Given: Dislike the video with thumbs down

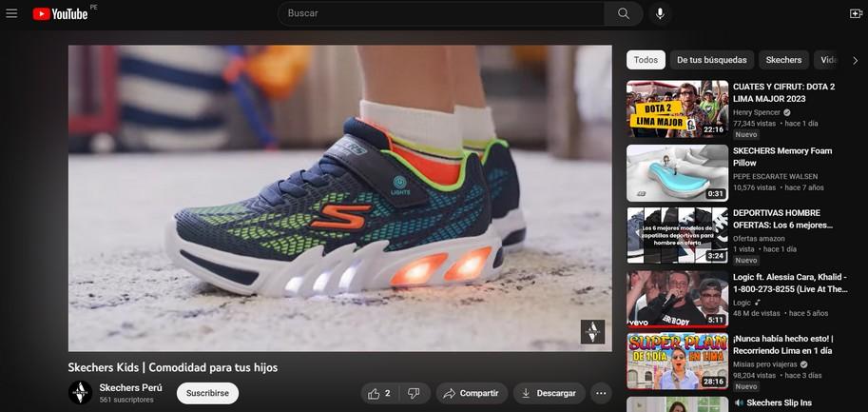Looking at the screenshot, I should 414,393.
